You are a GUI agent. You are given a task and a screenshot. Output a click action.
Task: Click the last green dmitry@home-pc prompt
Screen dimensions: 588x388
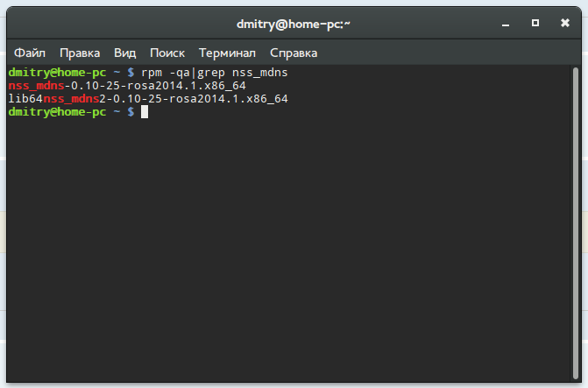pos(57,113)
